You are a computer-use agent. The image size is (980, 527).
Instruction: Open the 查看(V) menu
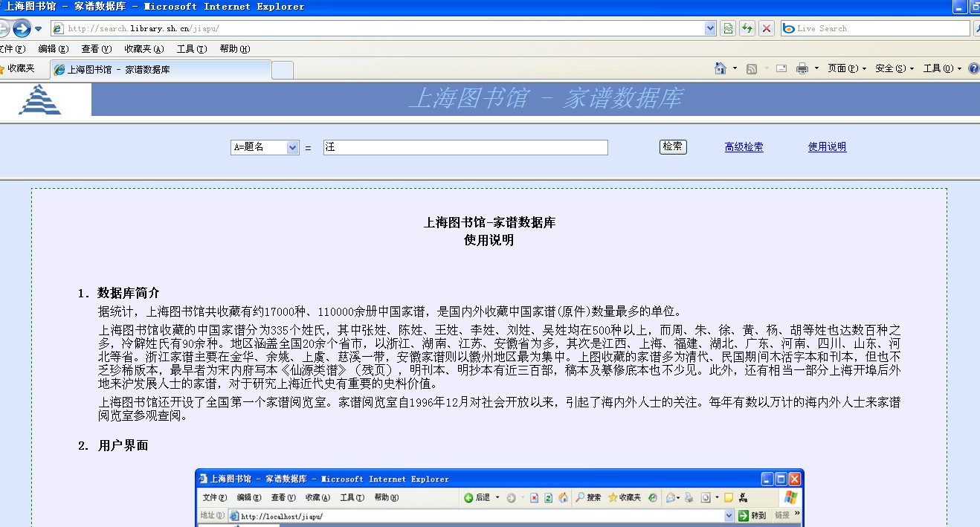96,49
